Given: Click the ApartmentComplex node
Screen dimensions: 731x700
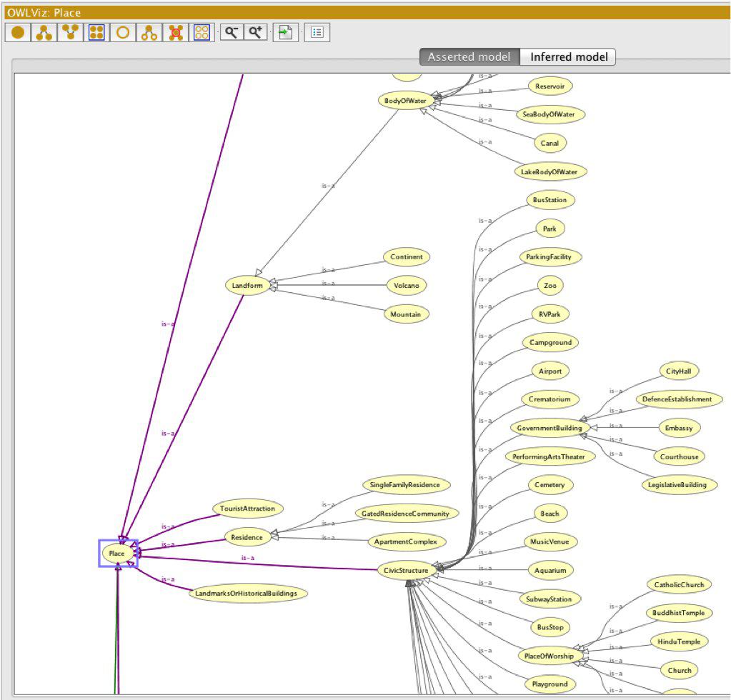Looking at the screenshot, I should click(x=406, y=542).
